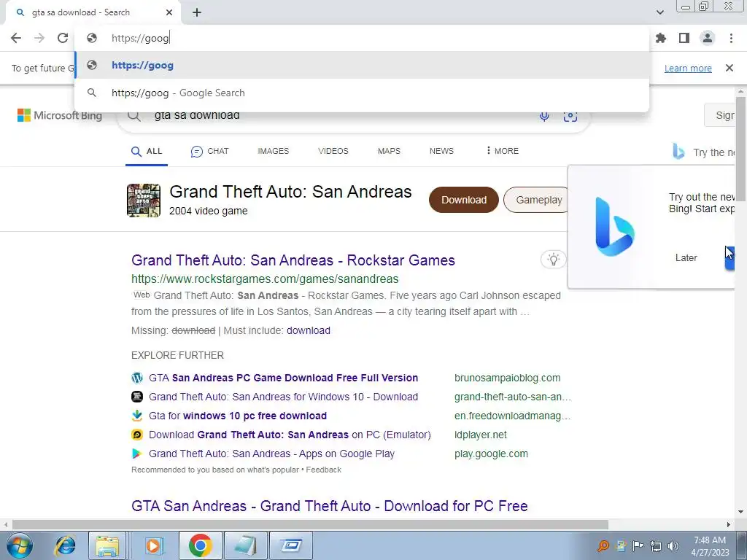Open Chrome three-dot menu

pos(731,38)
